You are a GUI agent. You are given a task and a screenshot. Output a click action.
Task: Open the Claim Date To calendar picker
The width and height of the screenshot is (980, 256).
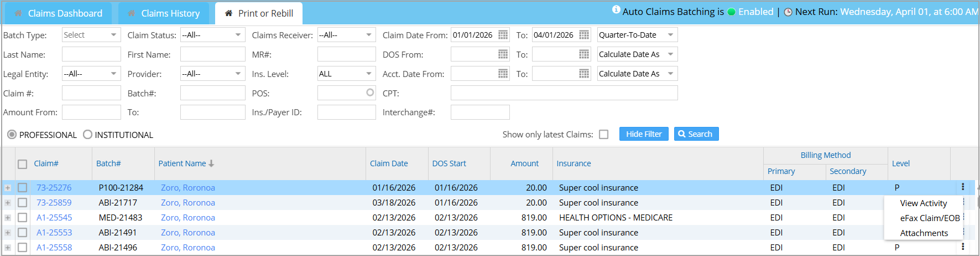[584, 35]
